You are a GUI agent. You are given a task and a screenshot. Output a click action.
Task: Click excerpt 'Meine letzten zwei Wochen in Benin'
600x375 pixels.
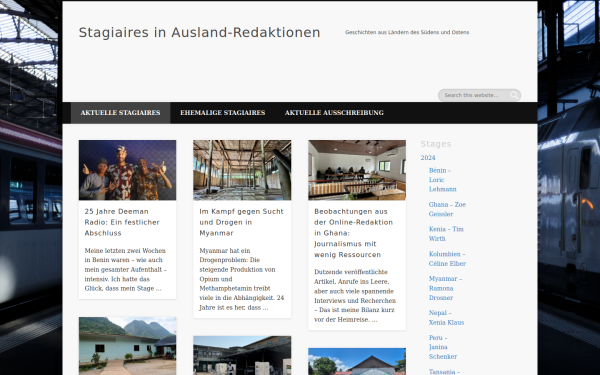coord(126,269)
